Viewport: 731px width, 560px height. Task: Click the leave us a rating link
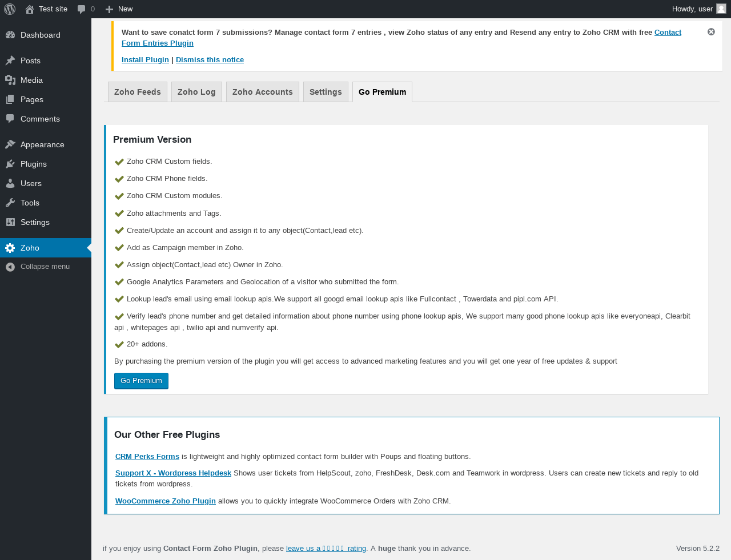click(x=326, y=548)
